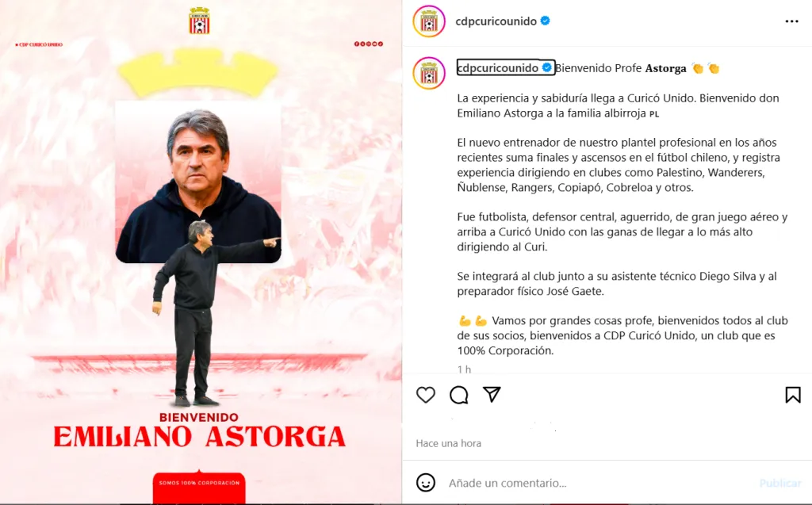812x505 pixels.
Task: Click the verified badge in header
Action: pos(546,21)
